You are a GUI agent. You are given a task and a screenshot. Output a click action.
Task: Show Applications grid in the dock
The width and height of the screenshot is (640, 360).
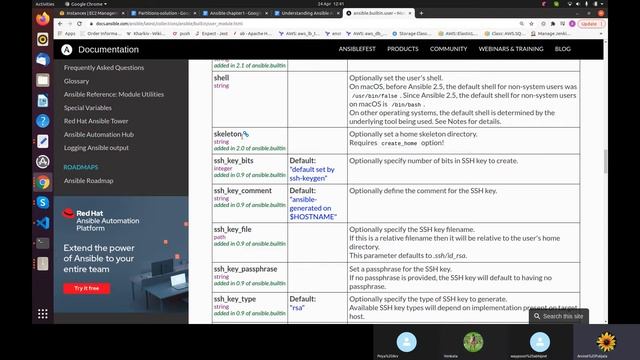point(43,313)
